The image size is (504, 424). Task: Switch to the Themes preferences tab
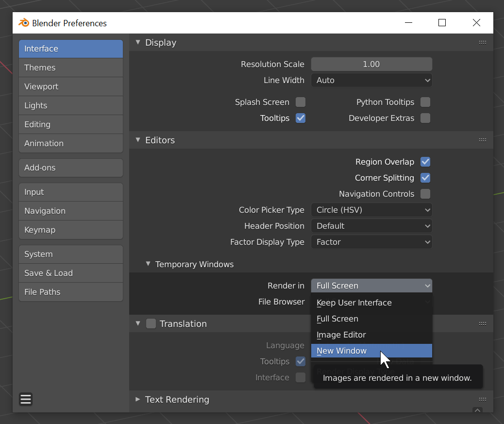(x=71, y=68)
